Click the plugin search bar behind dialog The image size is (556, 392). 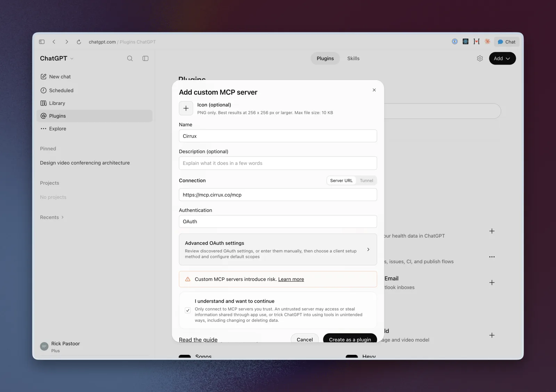442,111
